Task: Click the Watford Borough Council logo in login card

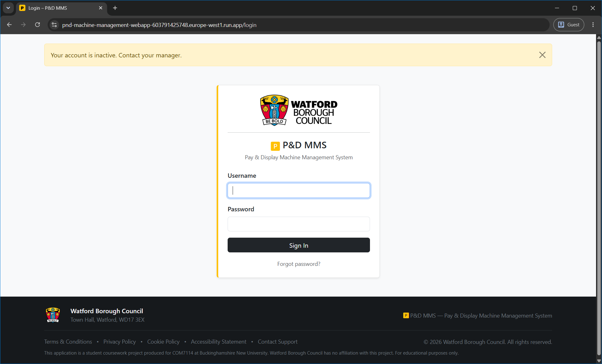Action: pyautogui.click(x=298, y=110)
